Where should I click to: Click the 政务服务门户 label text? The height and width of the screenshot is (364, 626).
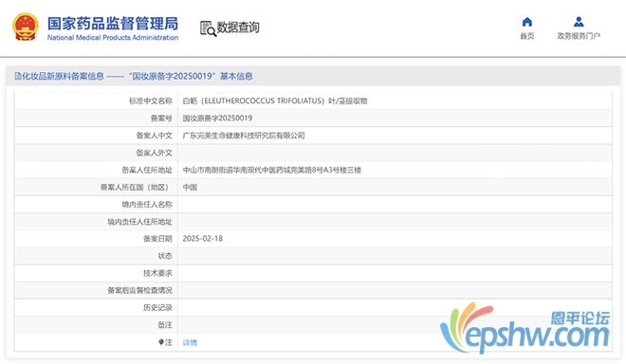[579, 36]
